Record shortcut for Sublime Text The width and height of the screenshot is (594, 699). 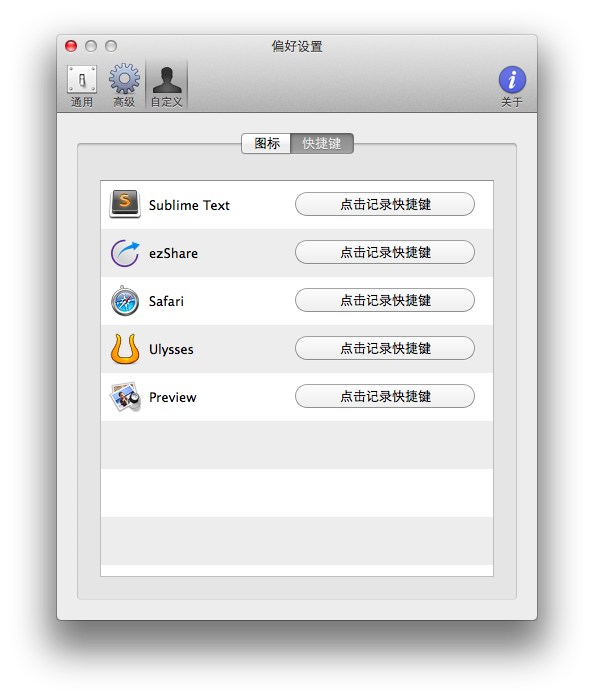click(x=385, y=204)
